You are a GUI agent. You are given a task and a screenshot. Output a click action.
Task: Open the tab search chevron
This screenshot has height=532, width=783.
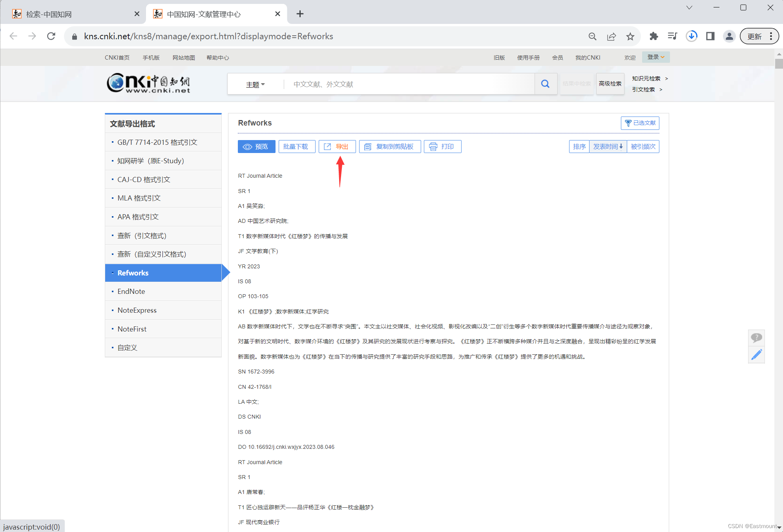689,7
